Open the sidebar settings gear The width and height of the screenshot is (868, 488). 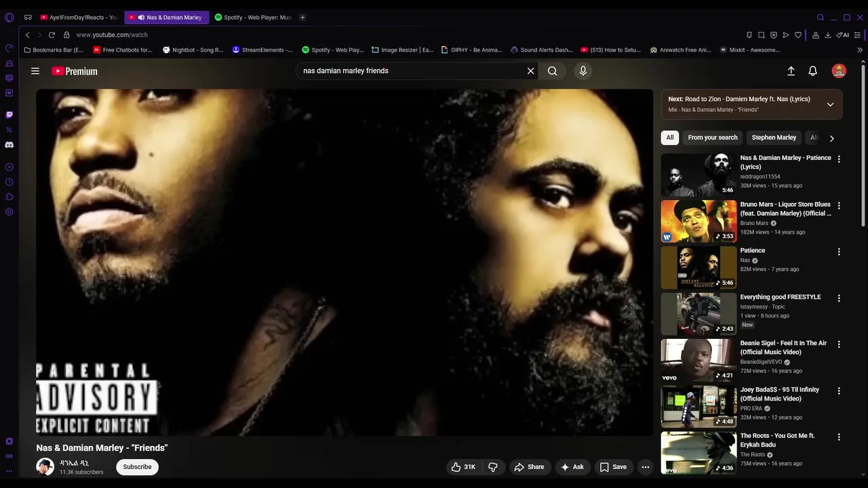coord(9,211)
